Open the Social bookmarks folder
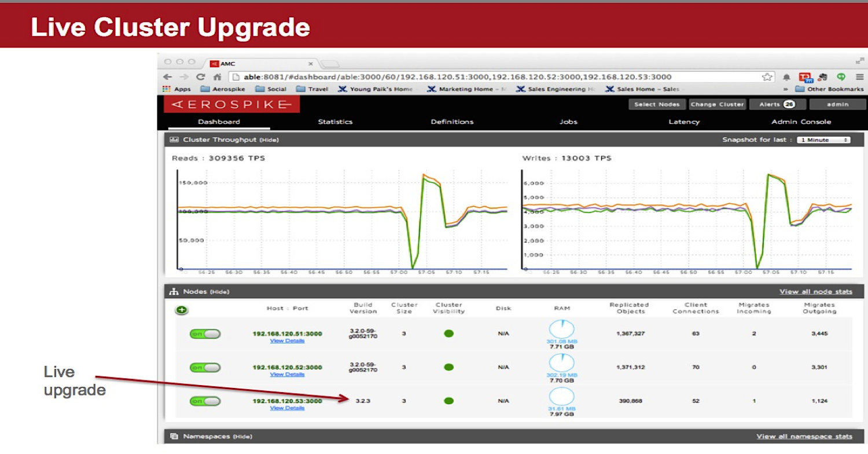868x454 pixels. tap(271, 89)
